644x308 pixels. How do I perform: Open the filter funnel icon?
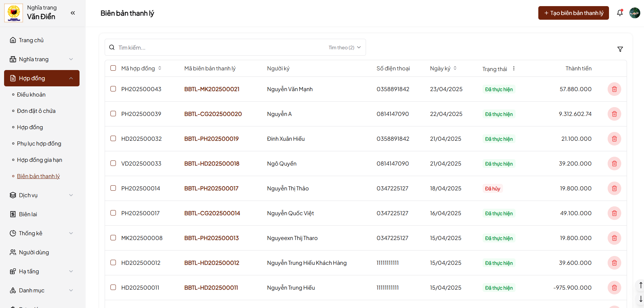620,49
